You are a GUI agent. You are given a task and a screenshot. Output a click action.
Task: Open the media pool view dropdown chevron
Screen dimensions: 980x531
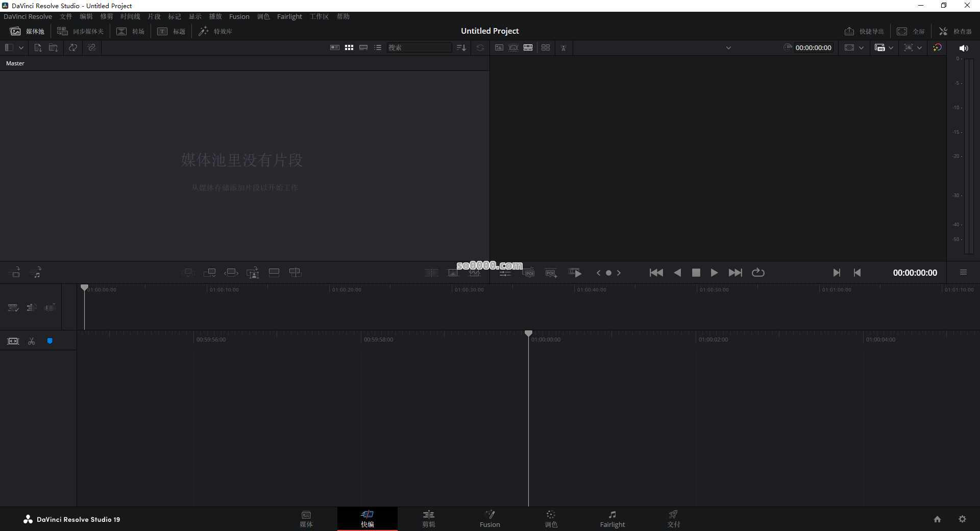coord(20,47)
